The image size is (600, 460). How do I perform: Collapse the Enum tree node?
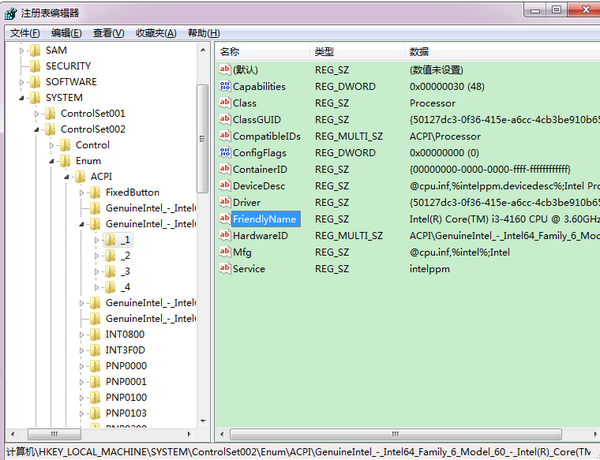[51, 161]
